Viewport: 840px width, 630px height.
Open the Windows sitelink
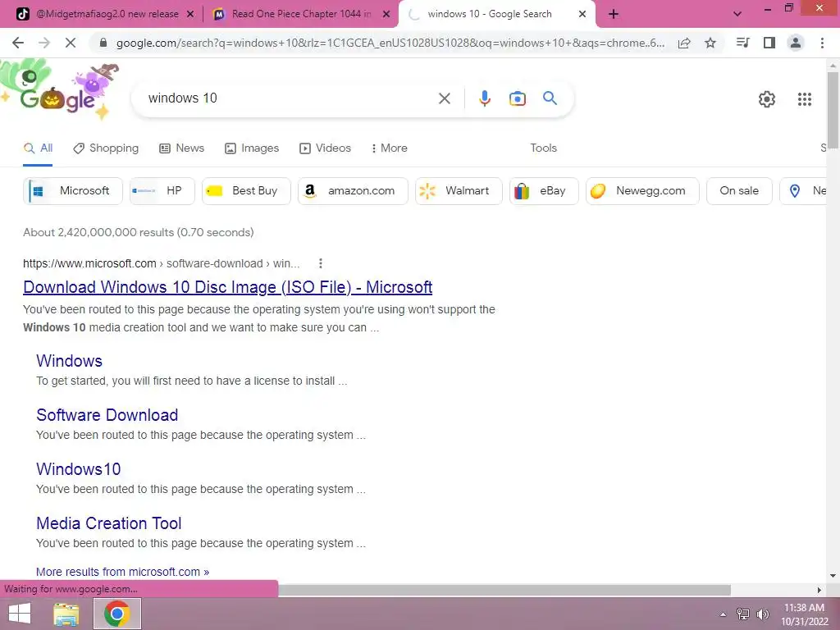pos(69,361)
